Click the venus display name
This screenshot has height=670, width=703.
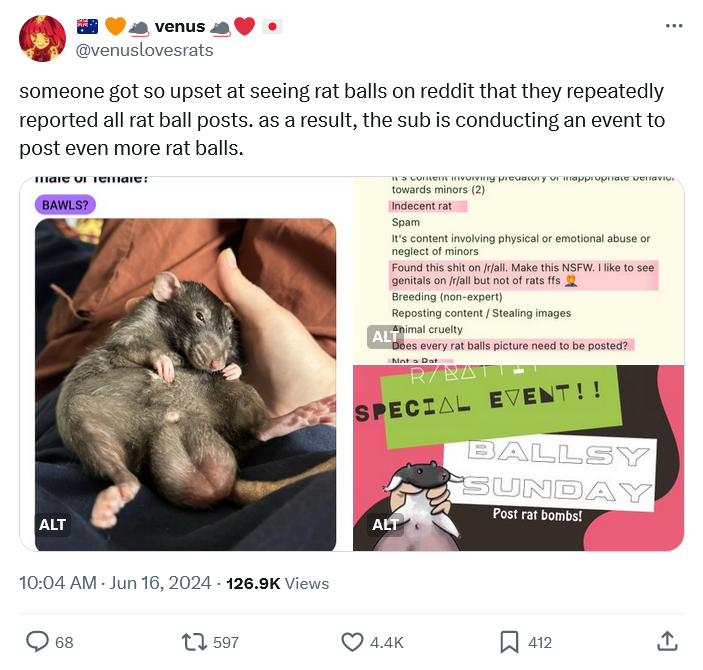pos(180,26)
